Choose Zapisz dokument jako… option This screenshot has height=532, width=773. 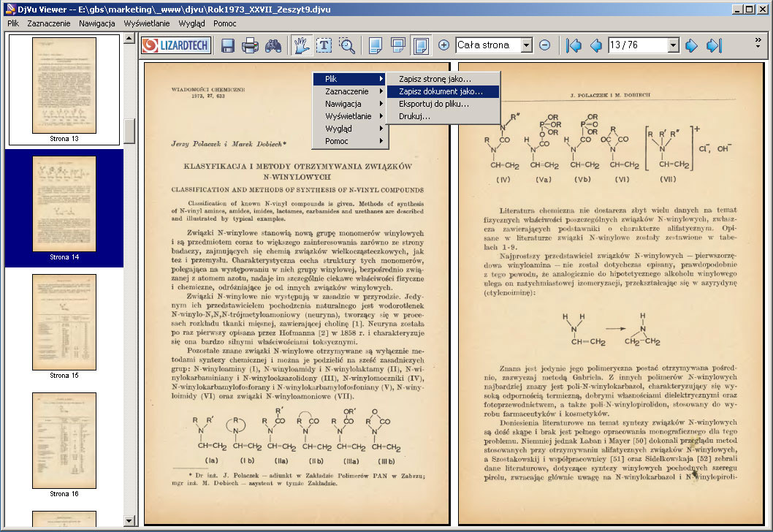point(443,91)
